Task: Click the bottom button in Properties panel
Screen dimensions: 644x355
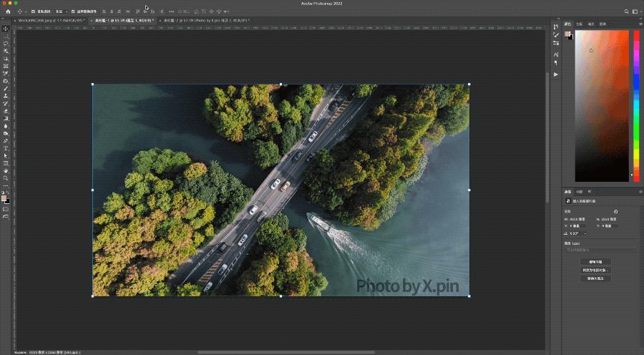Action: tap(595, 278)
